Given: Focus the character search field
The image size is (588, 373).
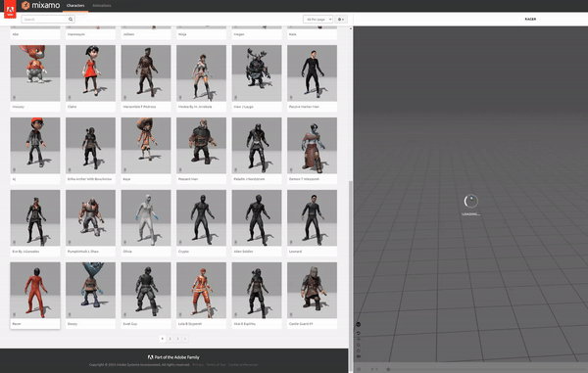Looking at the screenshot, I should (48, 20).
